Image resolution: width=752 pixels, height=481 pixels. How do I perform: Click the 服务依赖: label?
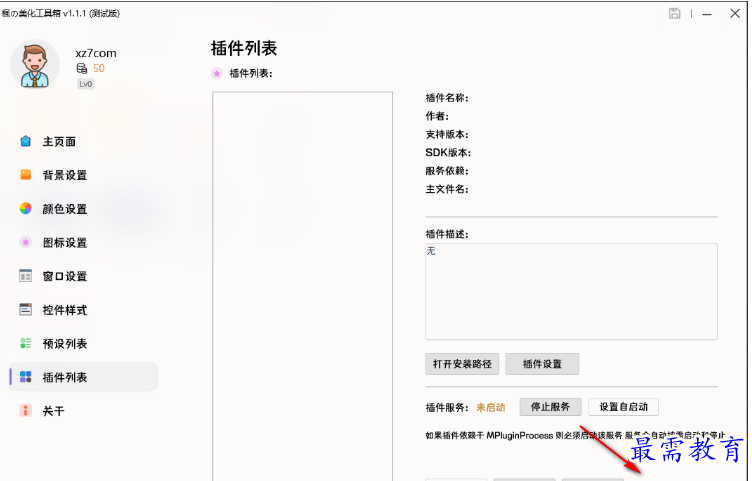point(447,171)
